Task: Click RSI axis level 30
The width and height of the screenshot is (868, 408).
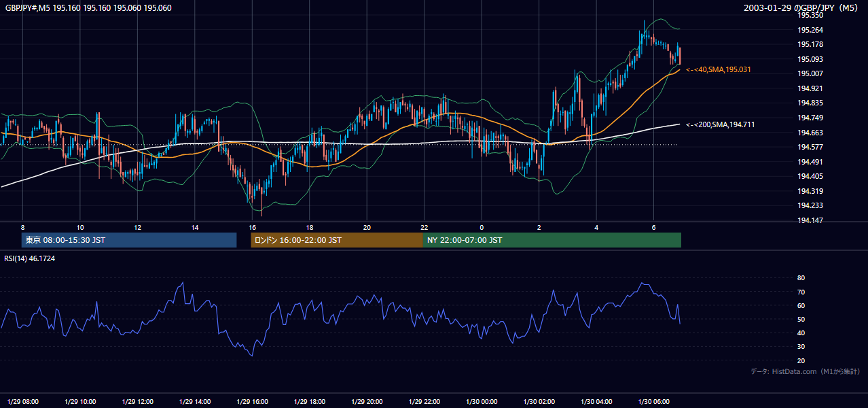Action: click(801, 347)
